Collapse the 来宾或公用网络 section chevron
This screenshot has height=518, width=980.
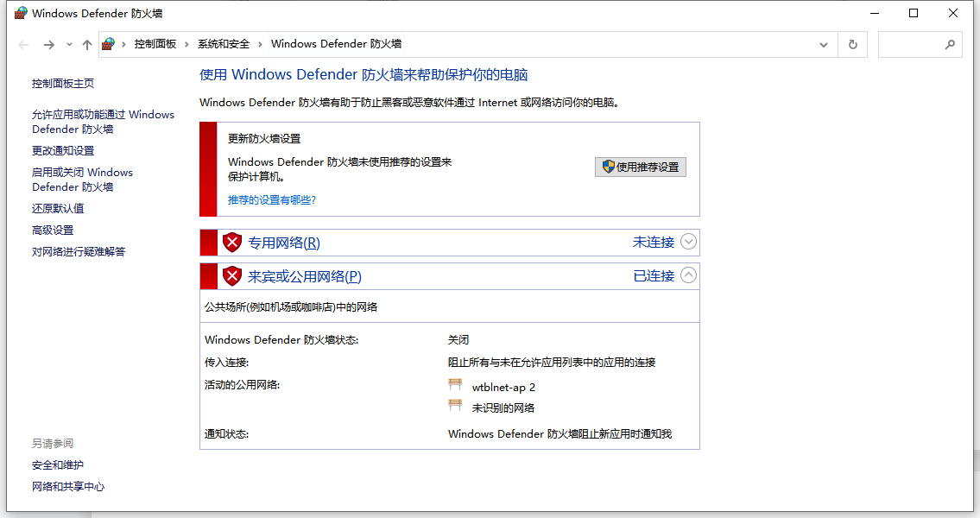click(688, 275)
